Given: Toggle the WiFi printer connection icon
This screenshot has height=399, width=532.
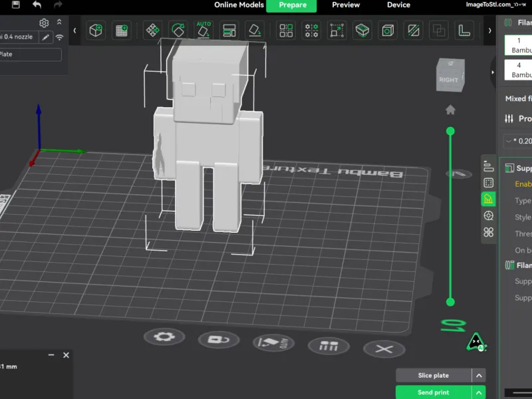Looking at the screenshot, I should (x=59, y=37).
